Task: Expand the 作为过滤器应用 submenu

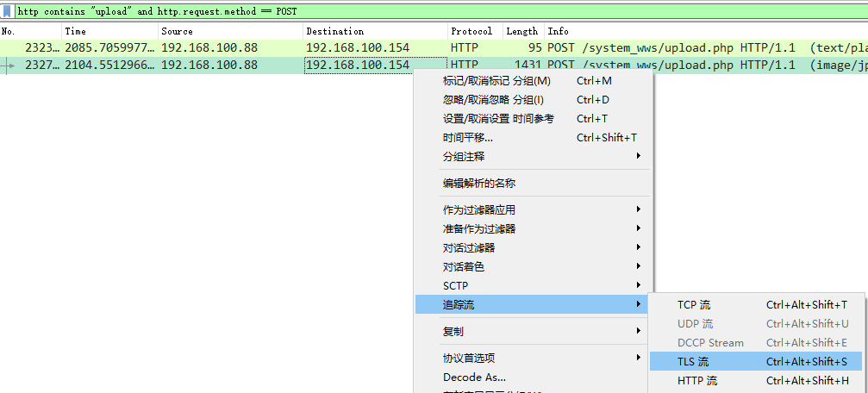Action: (479, 209)
